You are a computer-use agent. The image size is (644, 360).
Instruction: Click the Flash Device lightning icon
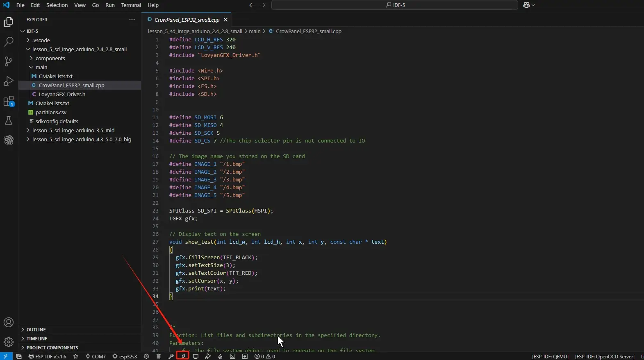[183, 356]
